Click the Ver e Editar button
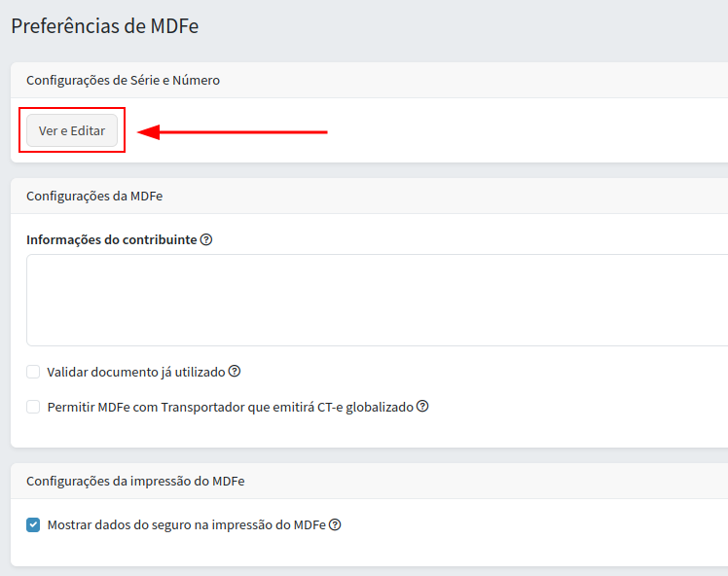The image size is (728, 576). tap(72, 130)
